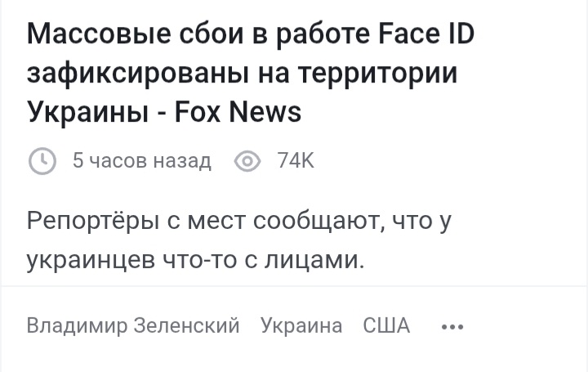Click the word 'зафиксированы' in headline

[x=137, y=74]
